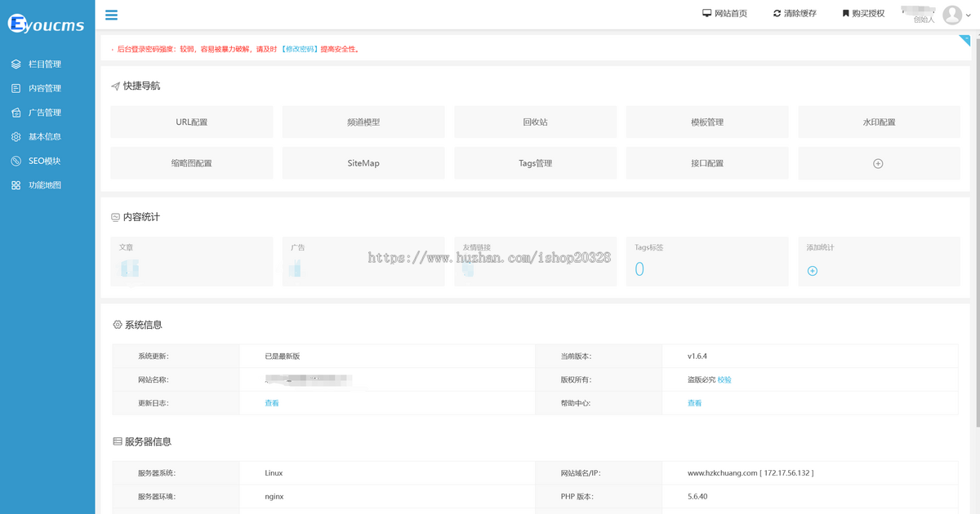This screenshot has width=980, height=514.
Task: Click the plus icon under 添加统计
Action: click(813, 271)
